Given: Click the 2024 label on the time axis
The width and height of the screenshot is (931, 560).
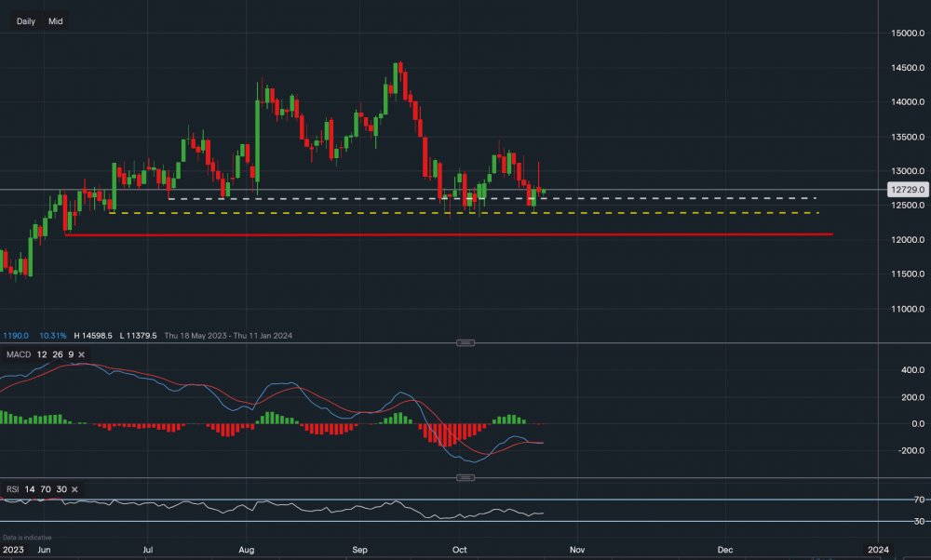Looking at the screenshot, I should tap(878, 550).
